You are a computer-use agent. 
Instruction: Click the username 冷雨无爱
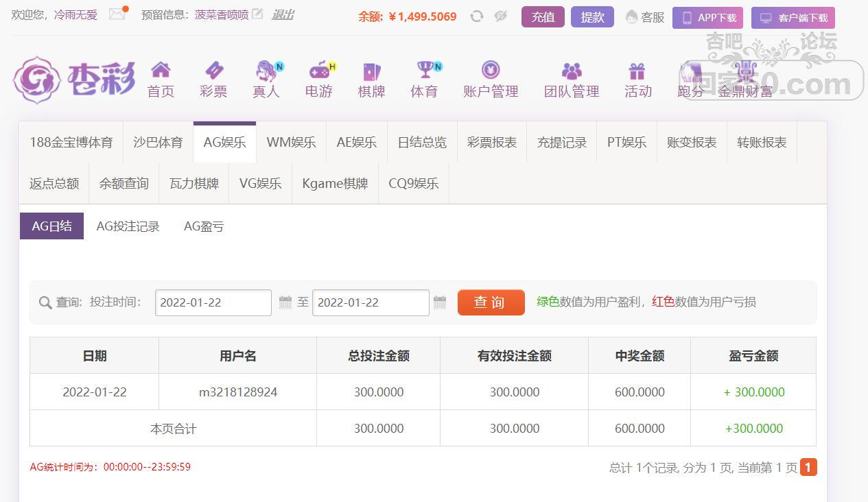[75, 14]
